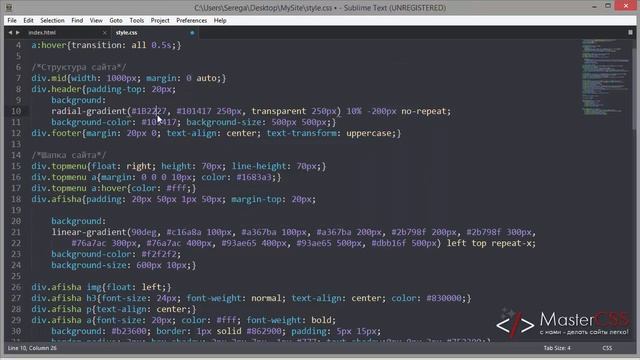Close the index.html tab

point(104,33)
